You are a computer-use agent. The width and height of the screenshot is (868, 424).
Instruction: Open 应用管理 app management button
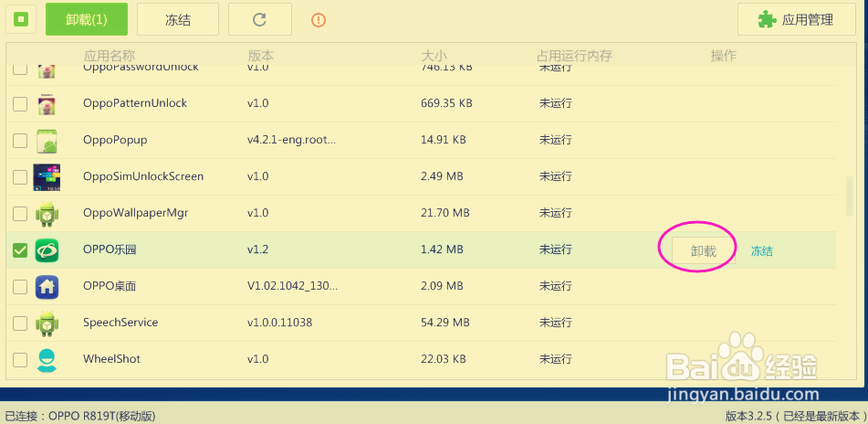click(797, 19)
